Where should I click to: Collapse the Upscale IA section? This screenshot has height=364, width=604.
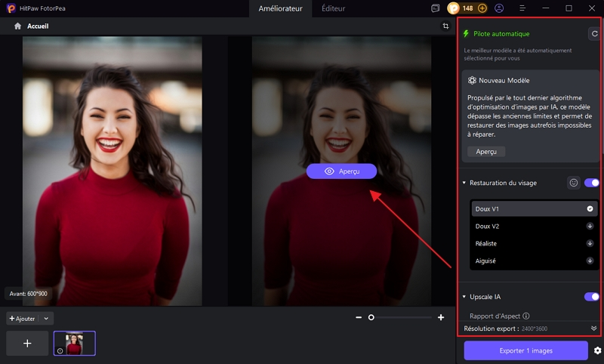[464, 297]
